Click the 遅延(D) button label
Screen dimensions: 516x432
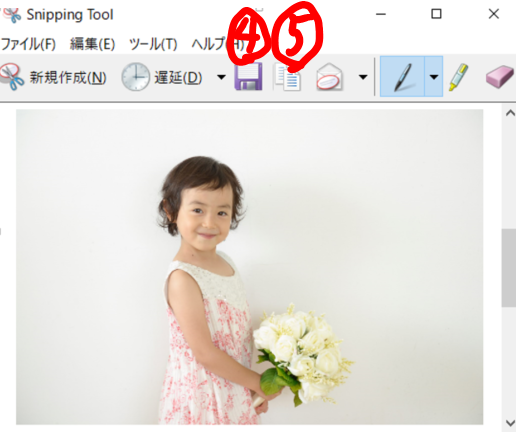click(178, 77)
